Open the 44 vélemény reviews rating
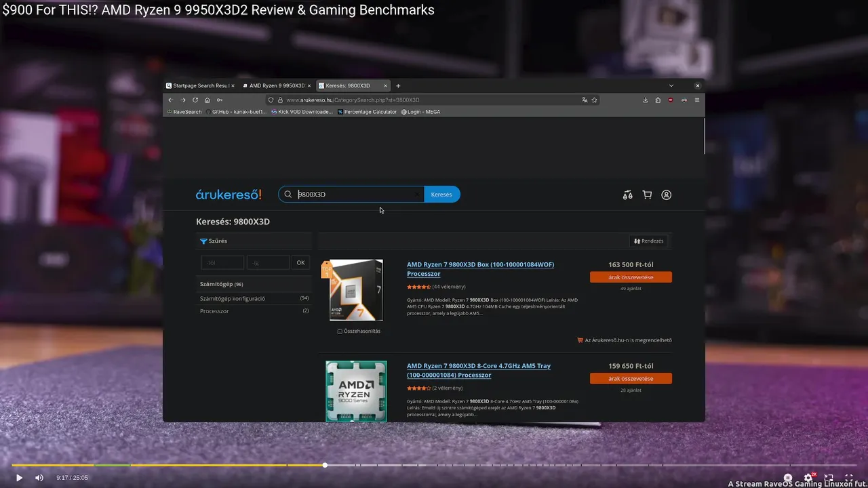868x488 pixels. pos(436,287)
